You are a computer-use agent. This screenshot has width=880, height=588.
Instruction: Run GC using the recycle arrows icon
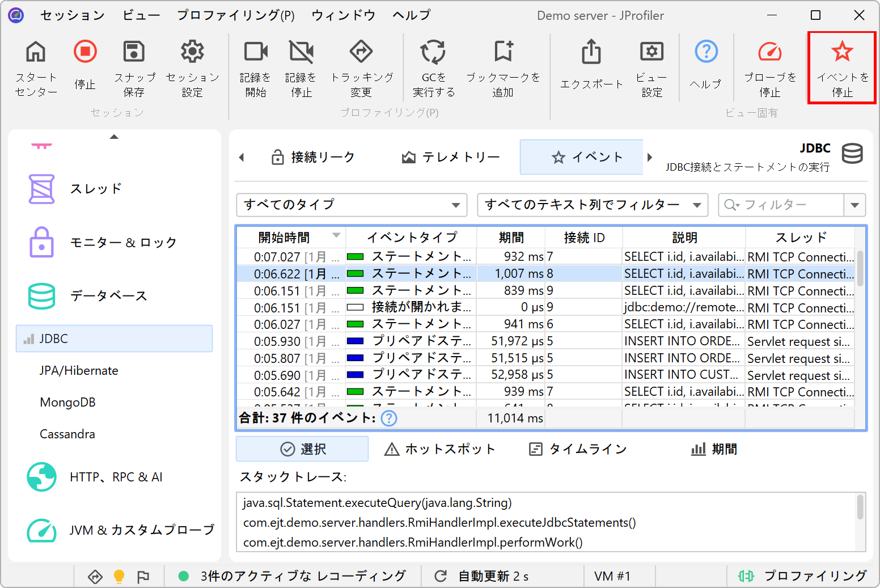coord(433,52)
